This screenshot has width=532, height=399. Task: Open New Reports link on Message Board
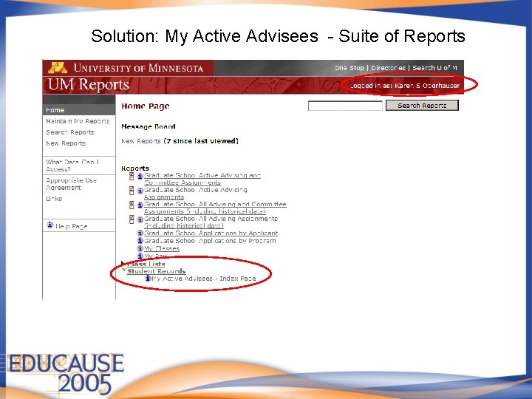(x=141, y=141)
